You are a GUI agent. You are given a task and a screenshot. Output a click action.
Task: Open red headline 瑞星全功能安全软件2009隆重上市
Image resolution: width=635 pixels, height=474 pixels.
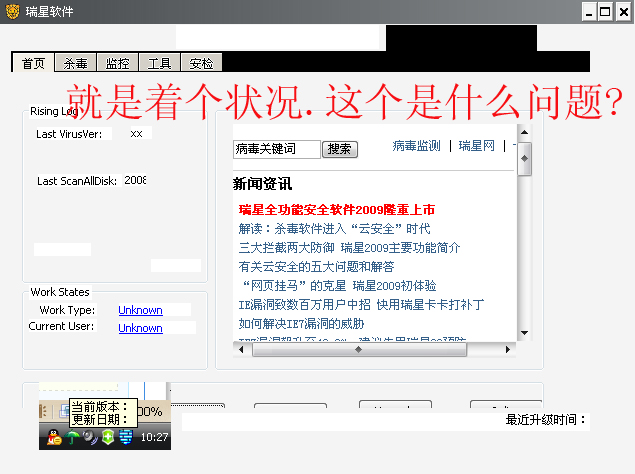pos(337,210)
